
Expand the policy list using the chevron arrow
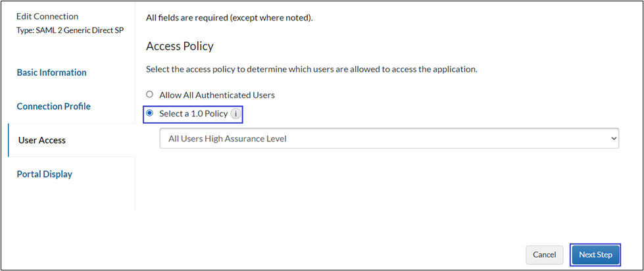[613, 138]
